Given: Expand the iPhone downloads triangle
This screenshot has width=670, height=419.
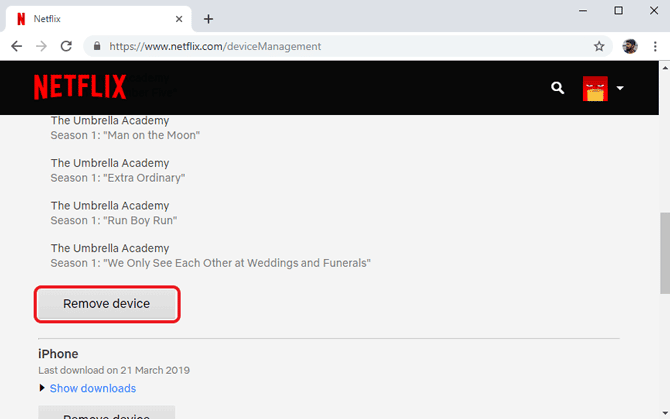Looking at the screenshot, I should click(42, 388).
